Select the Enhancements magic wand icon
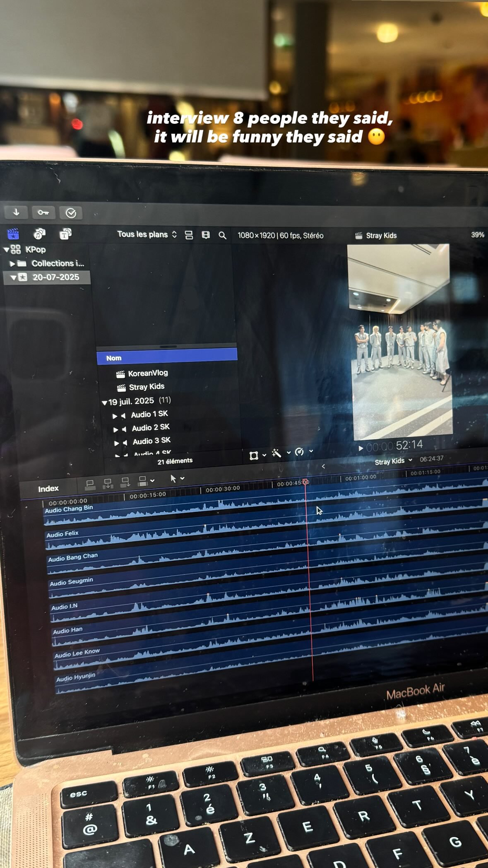The height and width of the screenshot is (868, 488). (x=276, y=453)
